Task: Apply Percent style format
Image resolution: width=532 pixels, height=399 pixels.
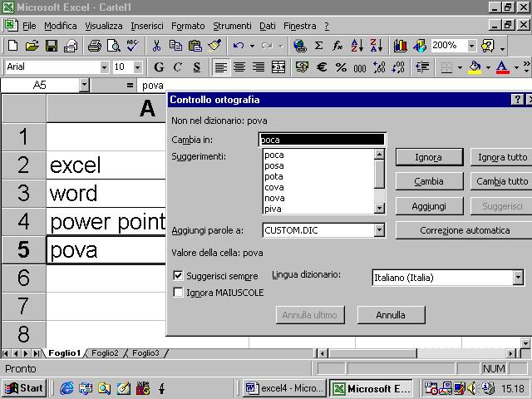Action: tap(341, 67)
